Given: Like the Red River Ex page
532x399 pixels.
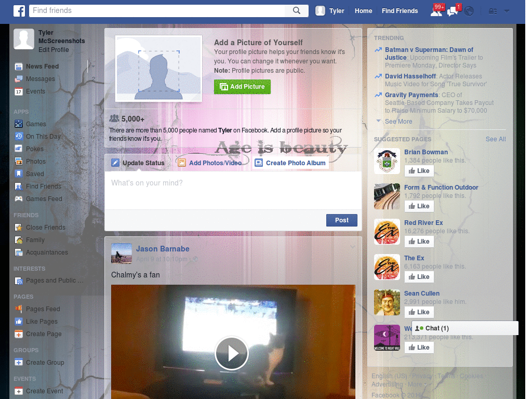Looking at the screenshot, I should click(419, 241).
